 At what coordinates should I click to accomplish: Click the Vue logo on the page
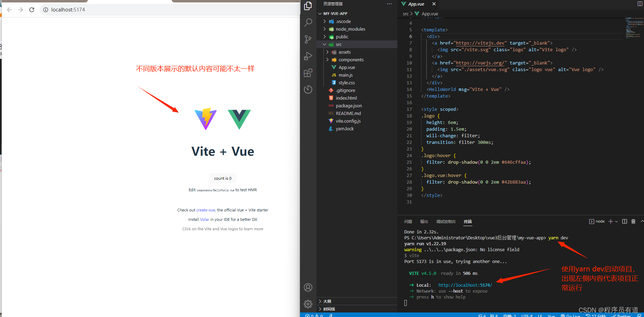point(239,119)
